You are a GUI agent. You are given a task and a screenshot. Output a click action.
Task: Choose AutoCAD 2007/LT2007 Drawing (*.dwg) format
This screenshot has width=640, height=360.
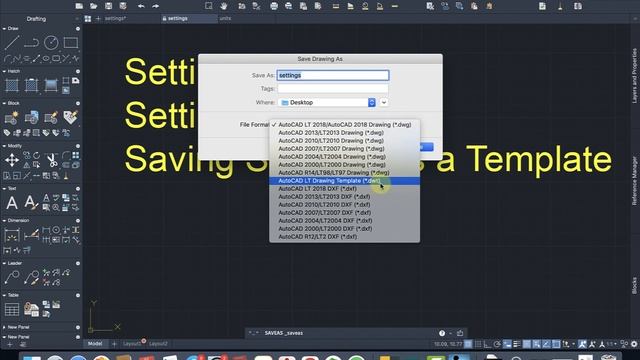(x=344, y=149)
